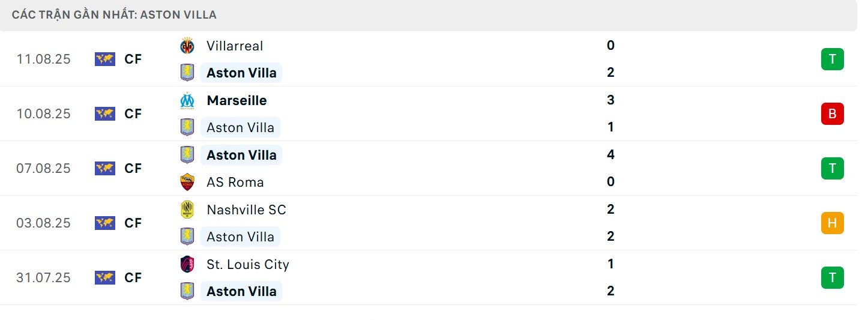This screenshot has width=868, height=320.
Task: Open the Marseille team link
Action: point(237,100)
